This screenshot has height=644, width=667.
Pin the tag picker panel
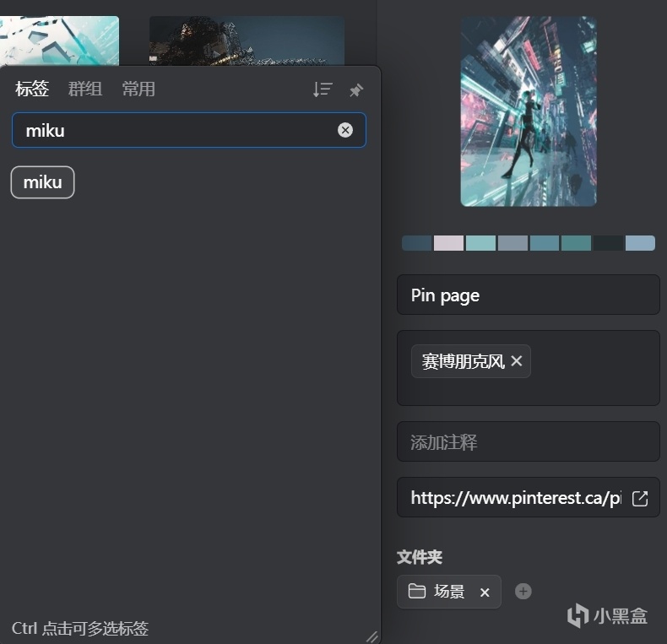pos(356,90)
